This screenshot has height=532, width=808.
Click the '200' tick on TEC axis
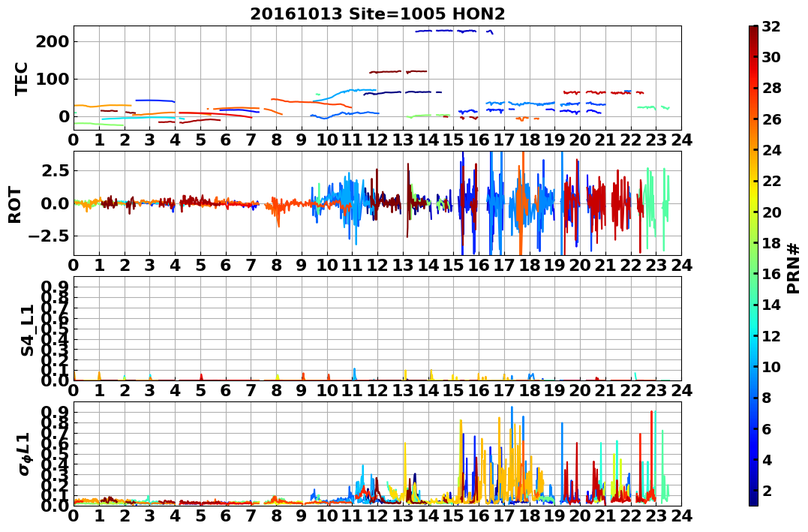coord(53,42)
